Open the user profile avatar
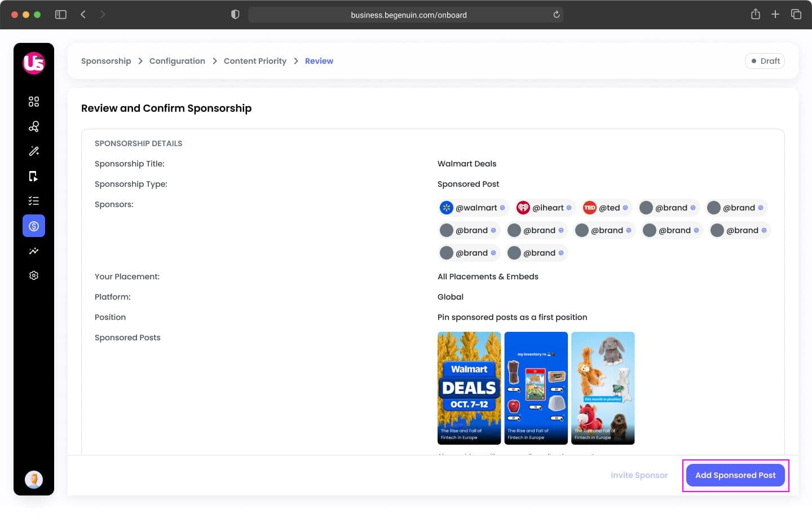This screenshot has width=812, height=522. click(34, 480)
